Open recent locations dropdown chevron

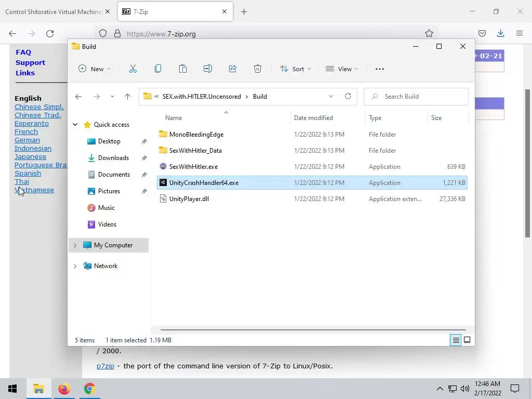[112, 97]
